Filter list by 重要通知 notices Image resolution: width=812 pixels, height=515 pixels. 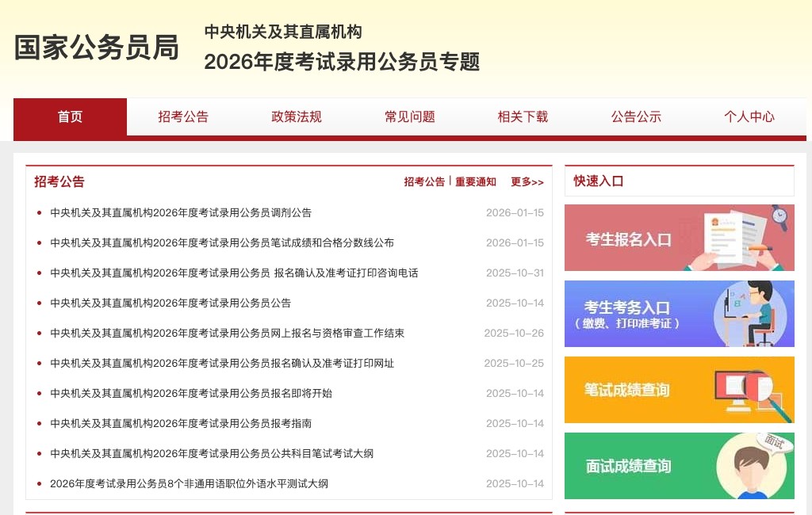475,181
